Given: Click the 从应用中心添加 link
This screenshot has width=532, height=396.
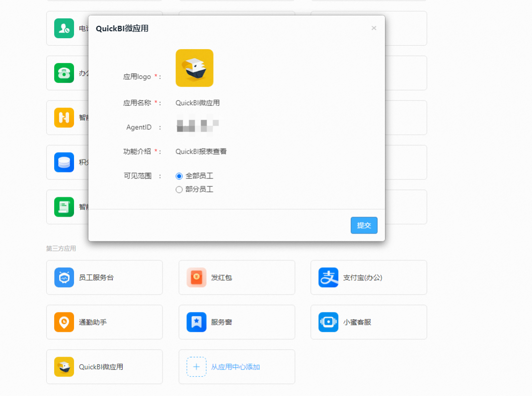Looking at the screenshot, I should click(235, 367).
